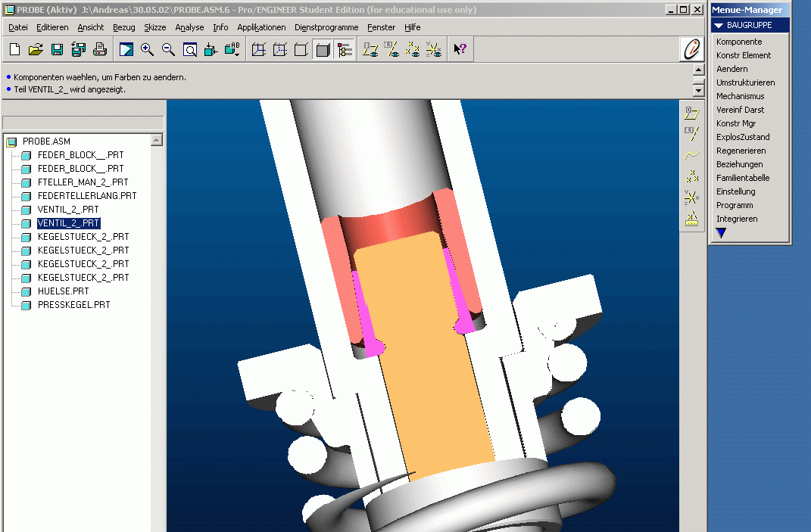Click the Zoom In magnifier icon

(147, 50)
